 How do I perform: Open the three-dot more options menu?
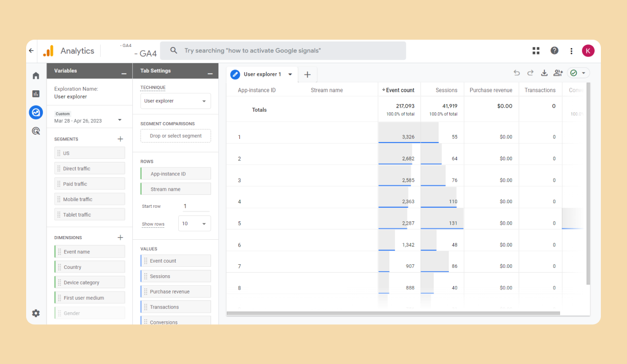click(572, 51)
